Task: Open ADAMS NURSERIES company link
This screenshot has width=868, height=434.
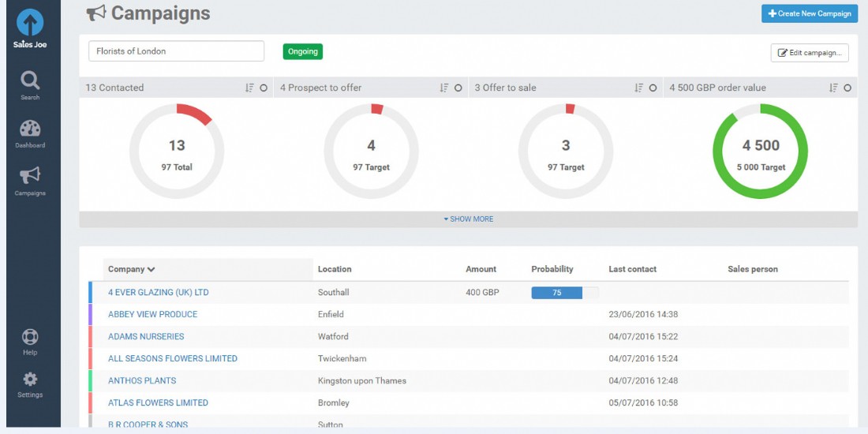Action: 146,337
